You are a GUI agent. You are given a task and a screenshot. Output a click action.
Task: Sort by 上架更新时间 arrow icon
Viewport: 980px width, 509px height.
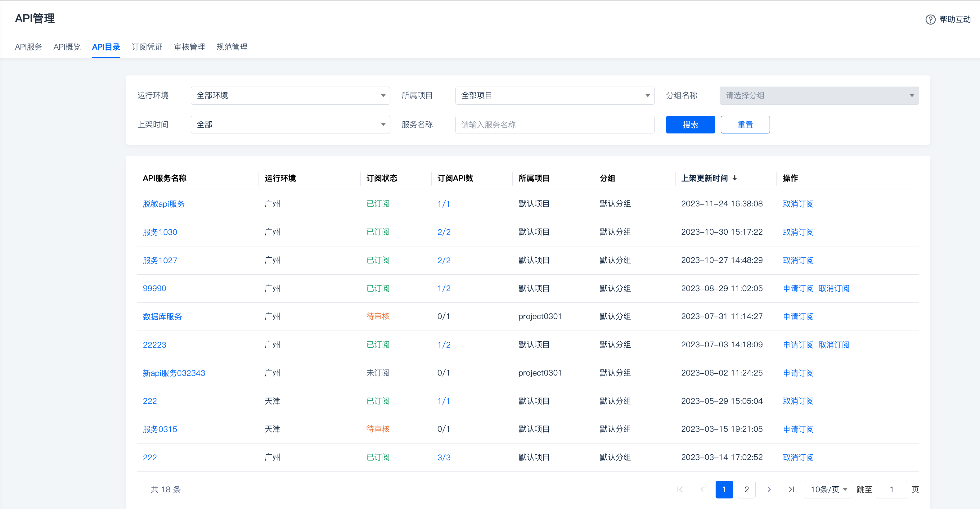pyautogui.click(x=735, y=178)
